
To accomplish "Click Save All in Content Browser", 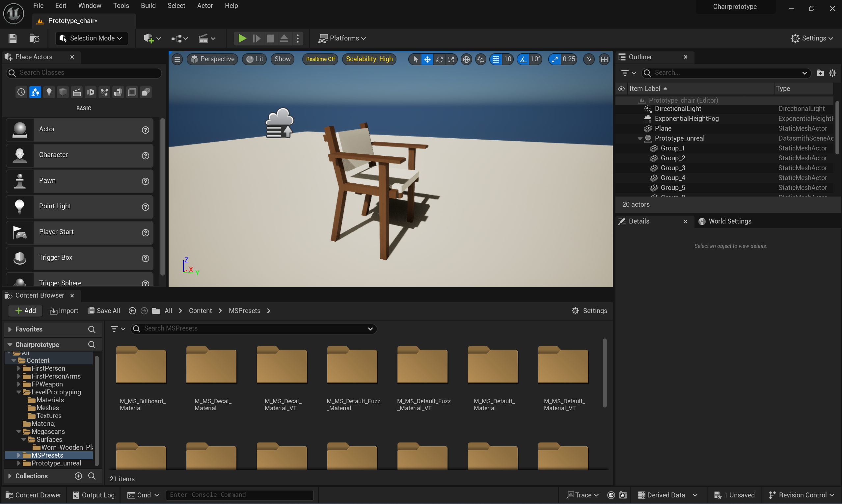I will tap(104, 311).
